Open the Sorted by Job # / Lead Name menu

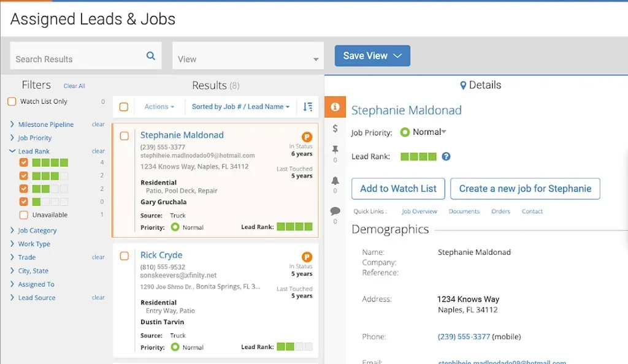click(240, 106)
